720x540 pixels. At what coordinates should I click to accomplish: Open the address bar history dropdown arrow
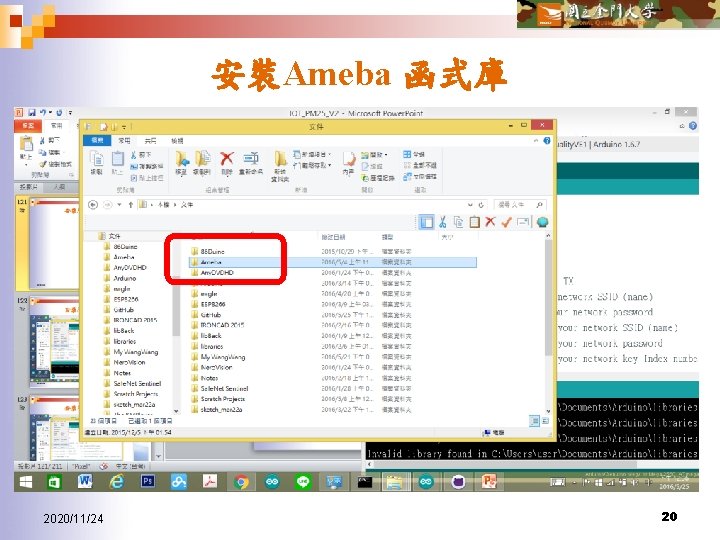(470, 205)
